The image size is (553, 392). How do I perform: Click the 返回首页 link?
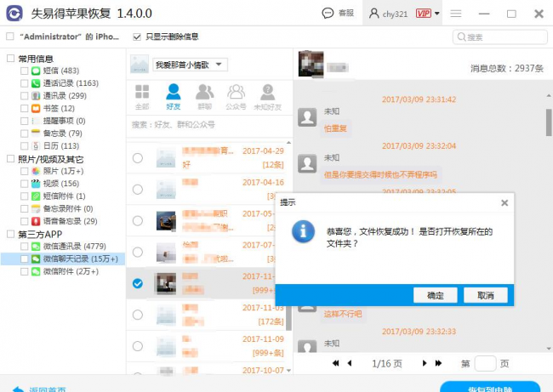39,389
